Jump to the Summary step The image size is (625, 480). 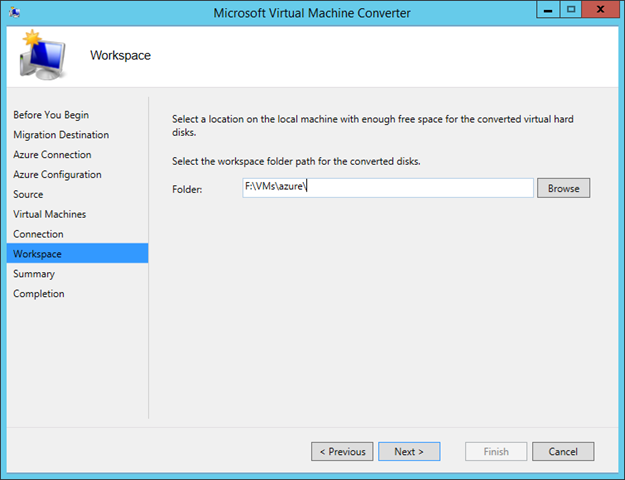[34, 274]
